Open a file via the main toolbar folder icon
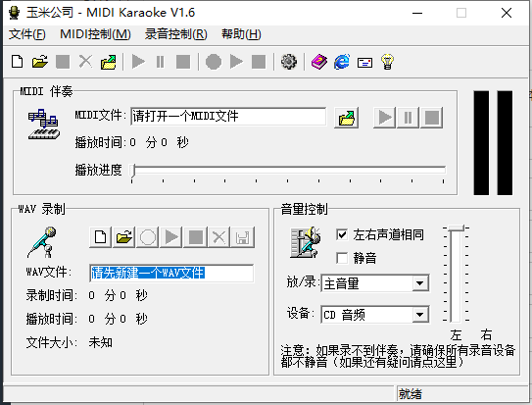The image size is (532, 405). 40,62
